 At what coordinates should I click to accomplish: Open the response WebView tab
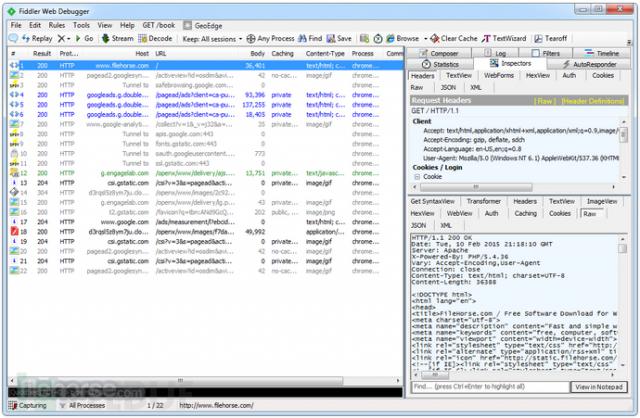pos(459,213)
